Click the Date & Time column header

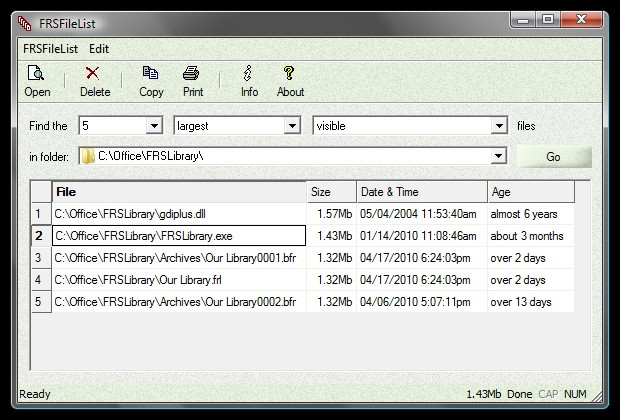point(422,192)
